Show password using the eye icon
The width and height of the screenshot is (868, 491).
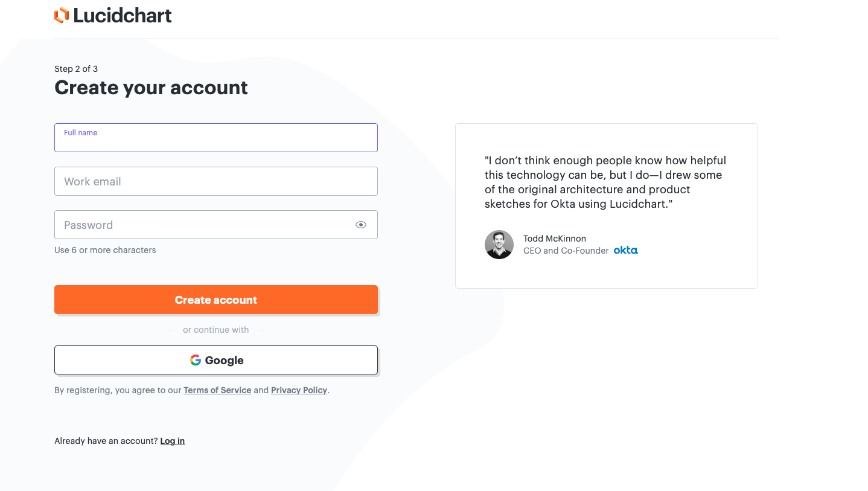click(x=361, y=225)
